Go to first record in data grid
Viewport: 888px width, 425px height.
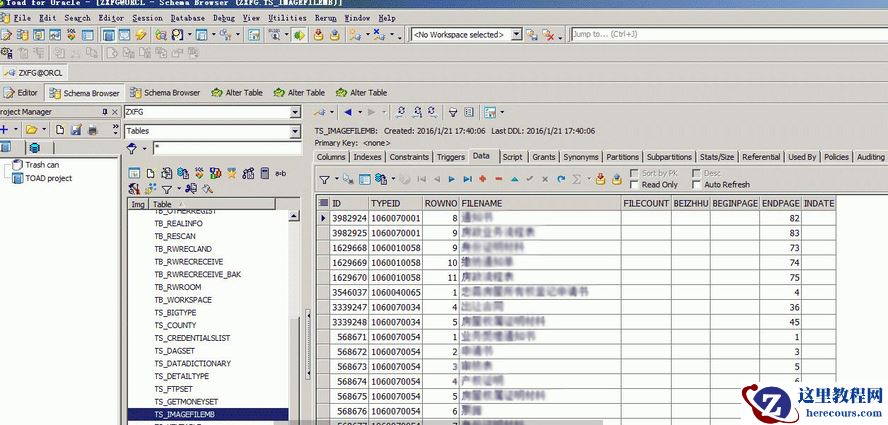coord(421,179)
